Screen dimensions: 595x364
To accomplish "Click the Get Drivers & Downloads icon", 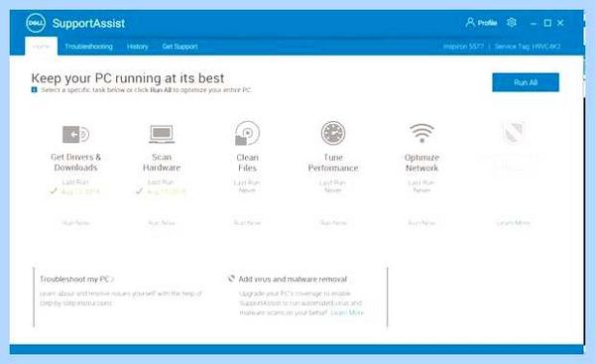I will coord(75,134).
